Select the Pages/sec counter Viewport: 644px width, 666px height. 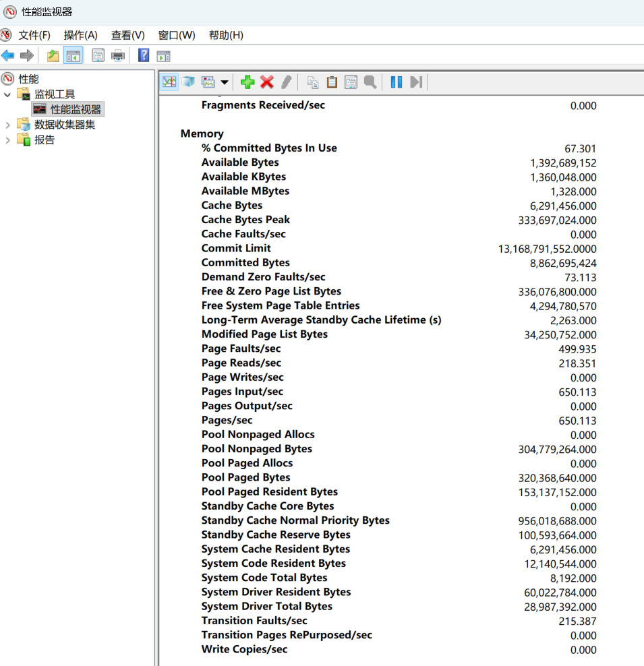point(227,420)
